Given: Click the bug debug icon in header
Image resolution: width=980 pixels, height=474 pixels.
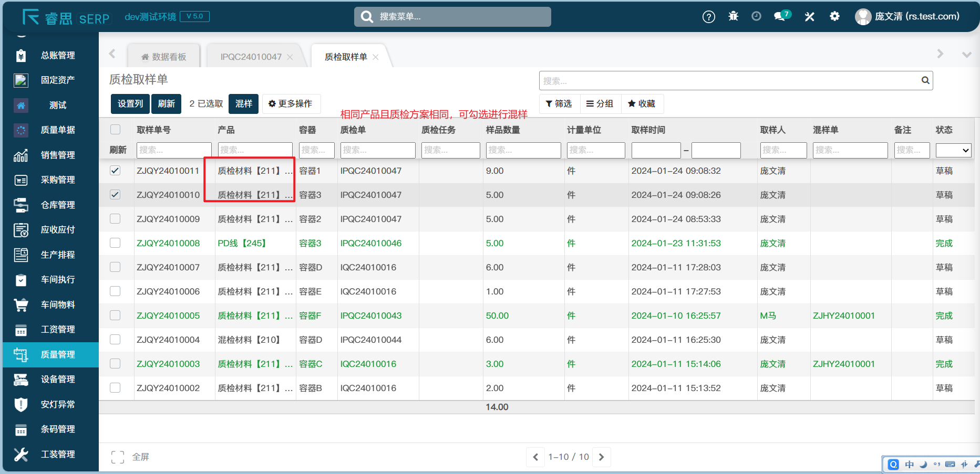Looking at the screenshot, I should (733, 16).
